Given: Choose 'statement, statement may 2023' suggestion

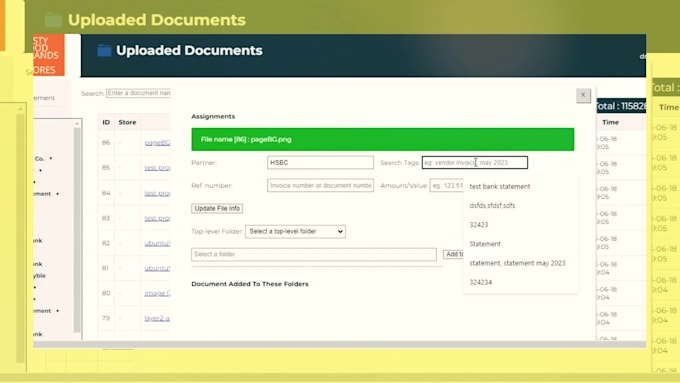Looking at the screenshot, I should click(x=517, y=263).
